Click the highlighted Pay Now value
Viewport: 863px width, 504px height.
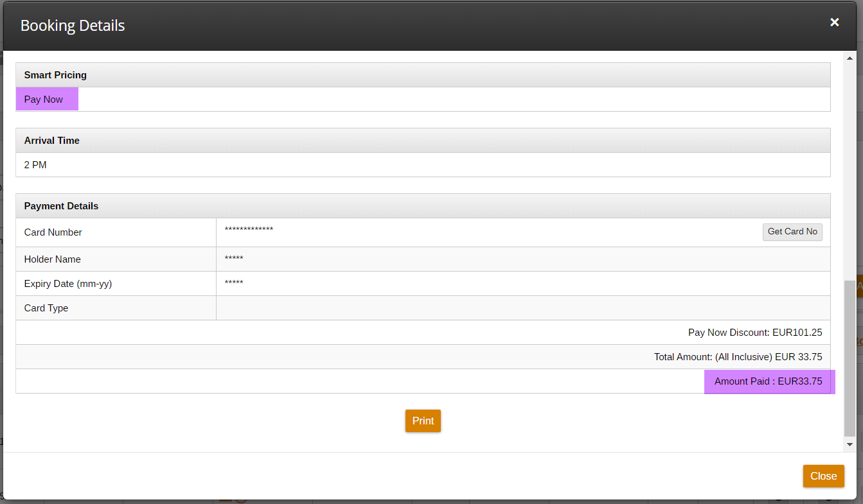[x=44, y=100]
